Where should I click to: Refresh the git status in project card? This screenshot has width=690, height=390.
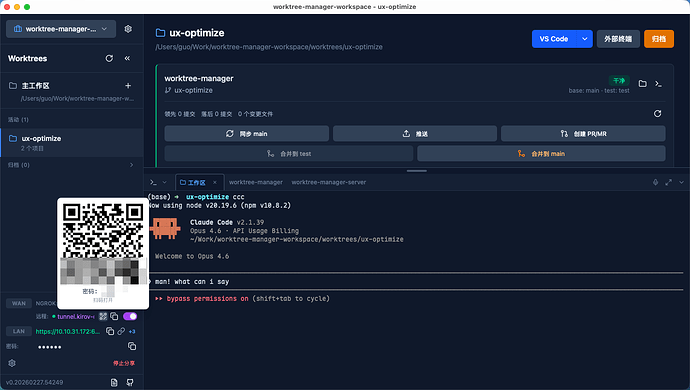click(657, 114)
